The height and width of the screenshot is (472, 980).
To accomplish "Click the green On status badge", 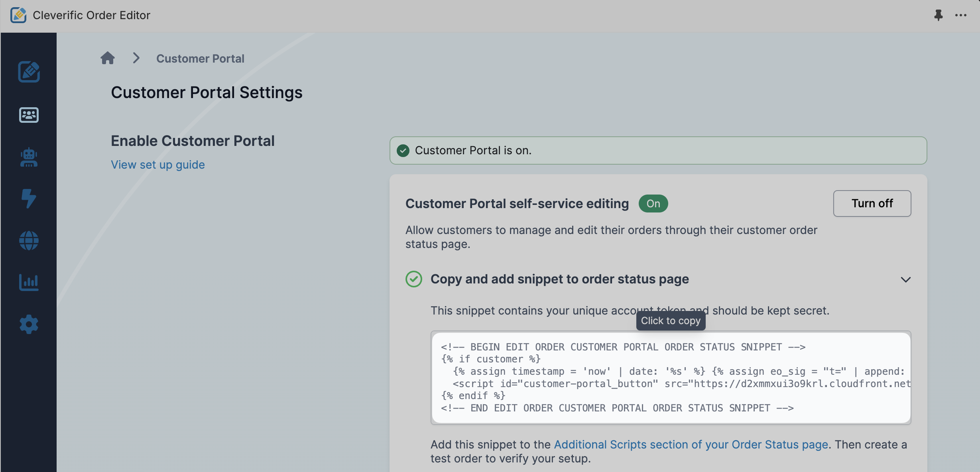I will coord(653,204).
